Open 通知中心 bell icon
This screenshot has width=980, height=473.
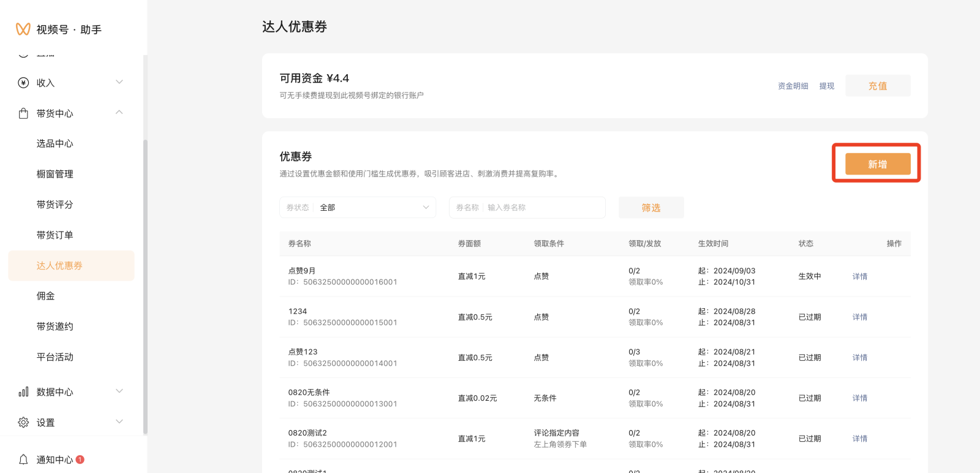(x=23, y=460)
